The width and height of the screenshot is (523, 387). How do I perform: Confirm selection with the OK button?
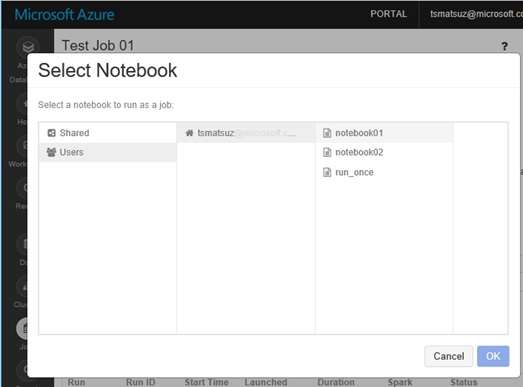493,356
